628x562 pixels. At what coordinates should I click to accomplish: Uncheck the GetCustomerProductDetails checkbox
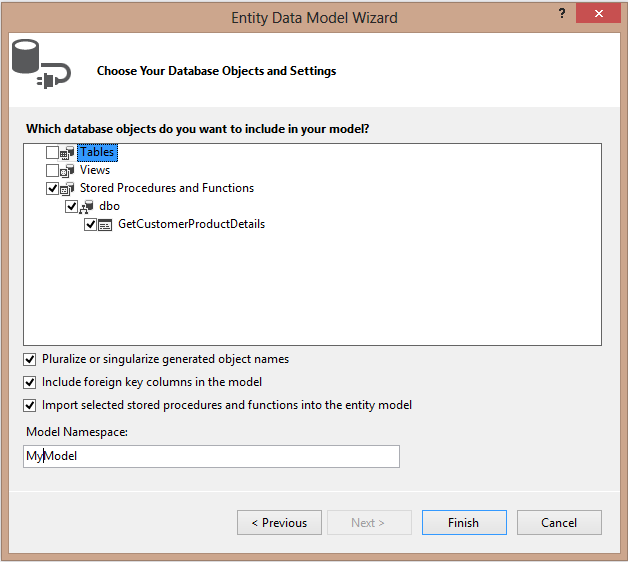90,225
